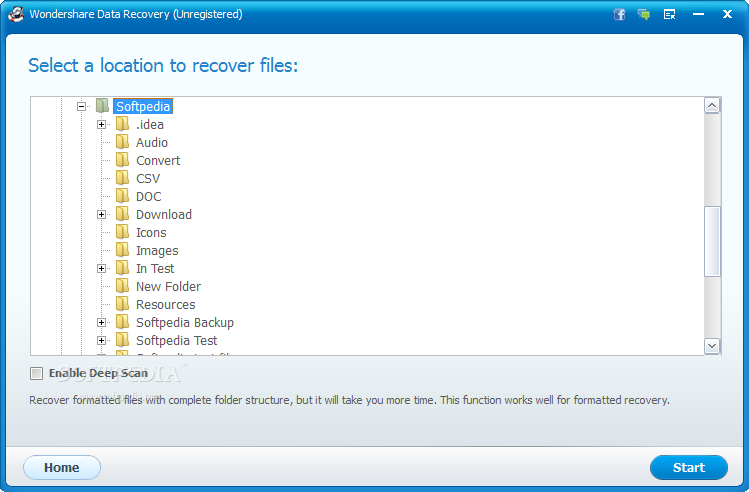Click the .idea folder icon

coord(122,124)
